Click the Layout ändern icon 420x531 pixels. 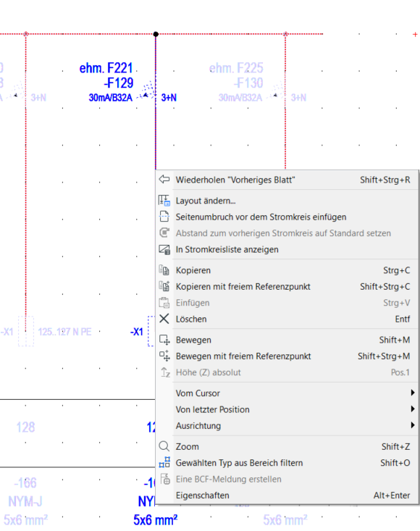pyautogui.click(x=164, y=201)
